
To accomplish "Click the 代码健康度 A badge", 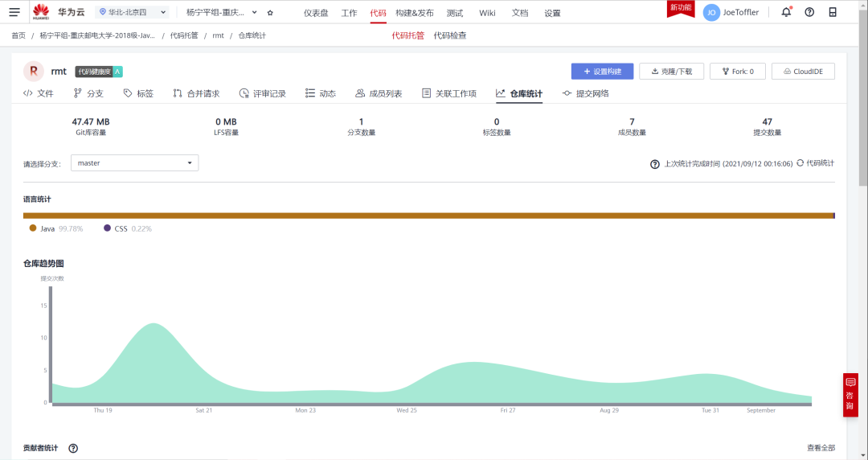I will click(99, 72).
